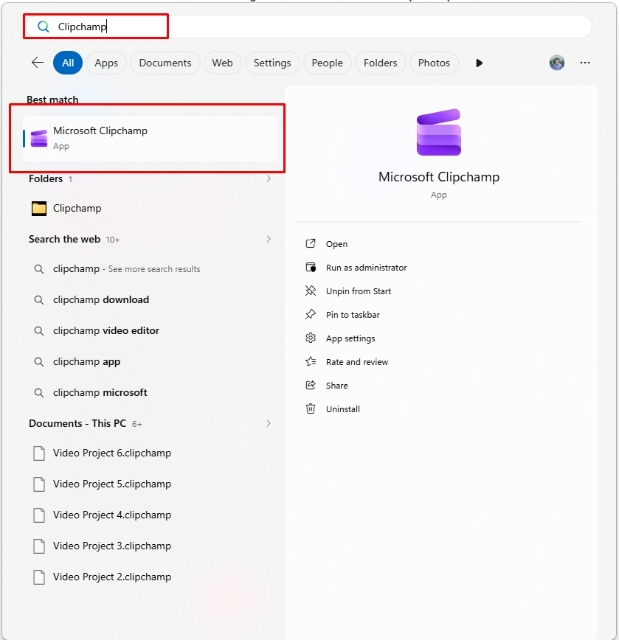Click the search icon beside 'clipchamp app'
Image resolution: width=619 pixels, height=640 pixels.
(39, 362)
